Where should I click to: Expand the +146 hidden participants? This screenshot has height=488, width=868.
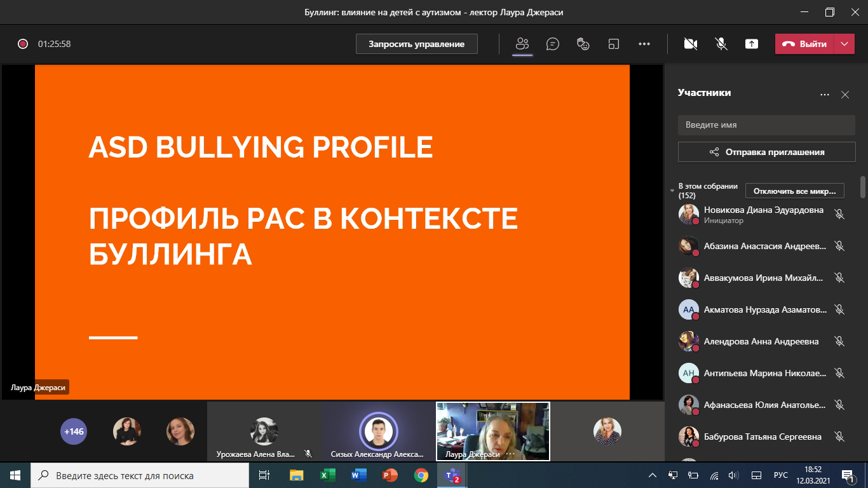(74, 431)
